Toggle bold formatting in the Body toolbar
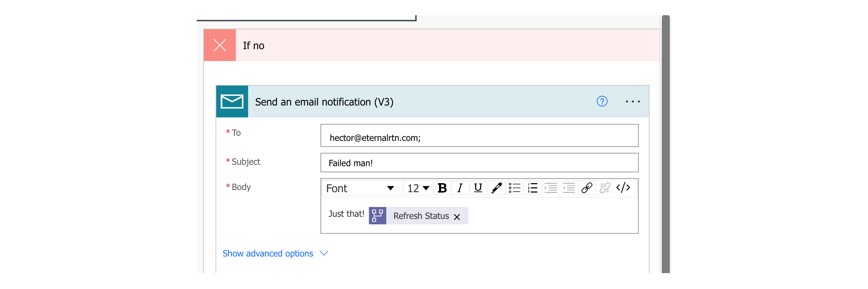 [442, 188]
